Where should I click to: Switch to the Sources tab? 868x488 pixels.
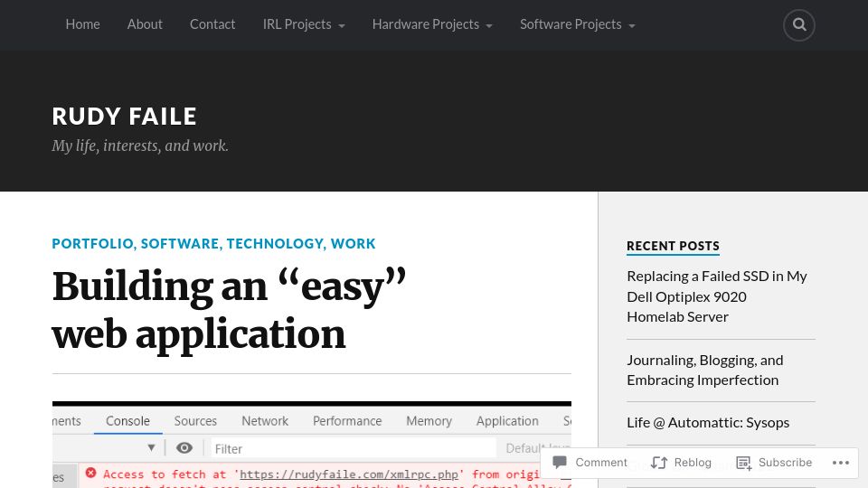coord(195,421)
